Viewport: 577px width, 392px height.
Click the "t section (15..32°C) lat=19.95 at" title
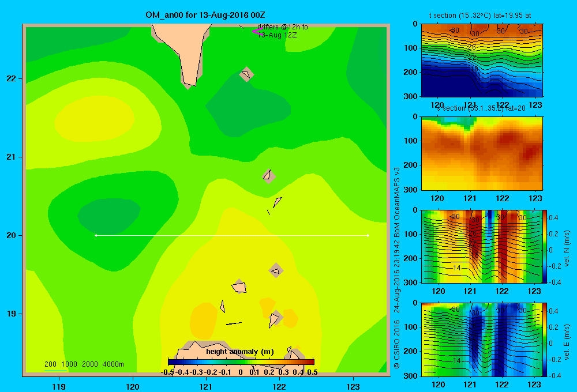point(480,16)
